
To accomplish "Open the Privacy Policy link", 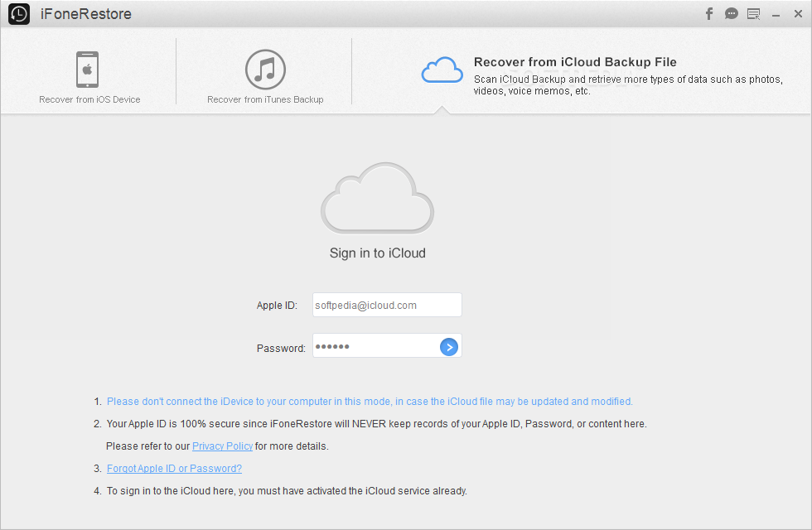I will click(x=223, y=446).
